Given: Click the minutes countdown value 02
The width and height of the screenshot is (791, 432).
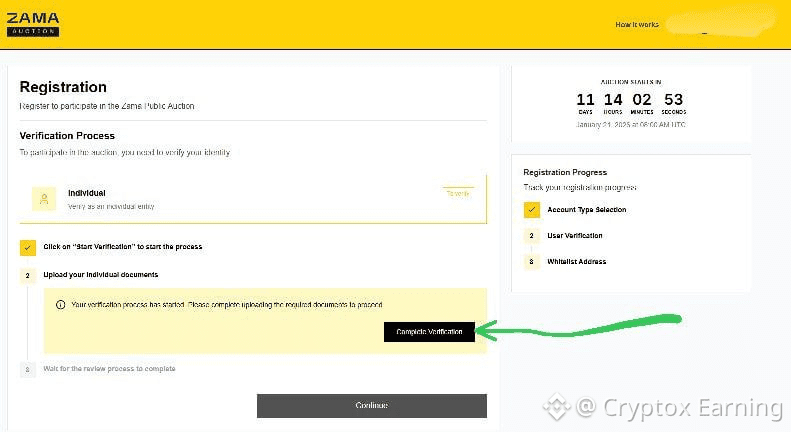Looking at the screenshot, I should click(642, 99).
